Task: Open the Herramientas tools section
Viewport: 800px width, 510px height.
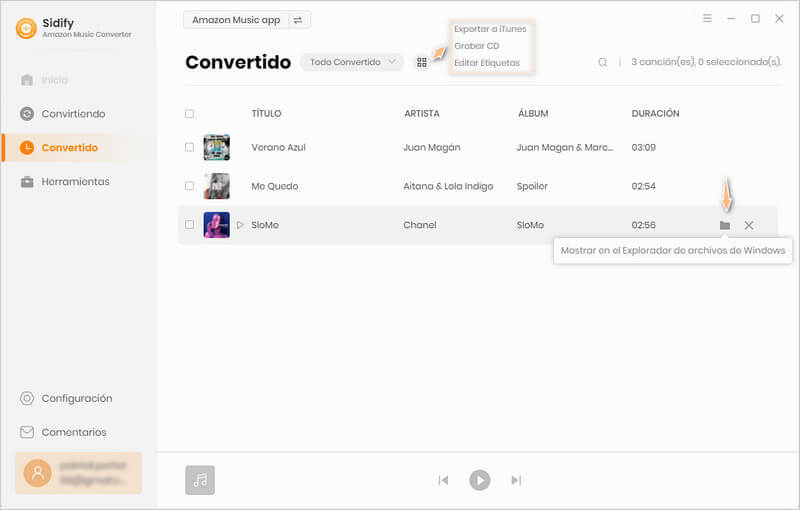Action: (x=65, y=182)
